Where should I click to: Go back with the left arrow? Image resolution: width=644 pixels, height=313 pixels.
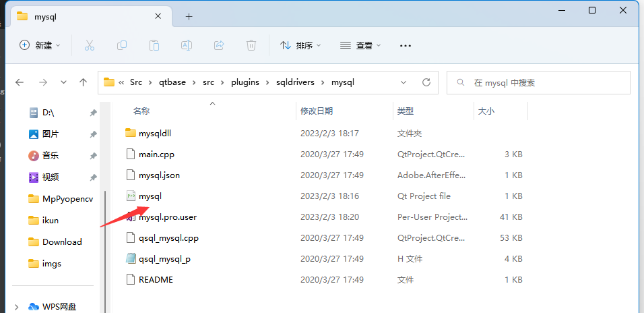click(20, 82)
